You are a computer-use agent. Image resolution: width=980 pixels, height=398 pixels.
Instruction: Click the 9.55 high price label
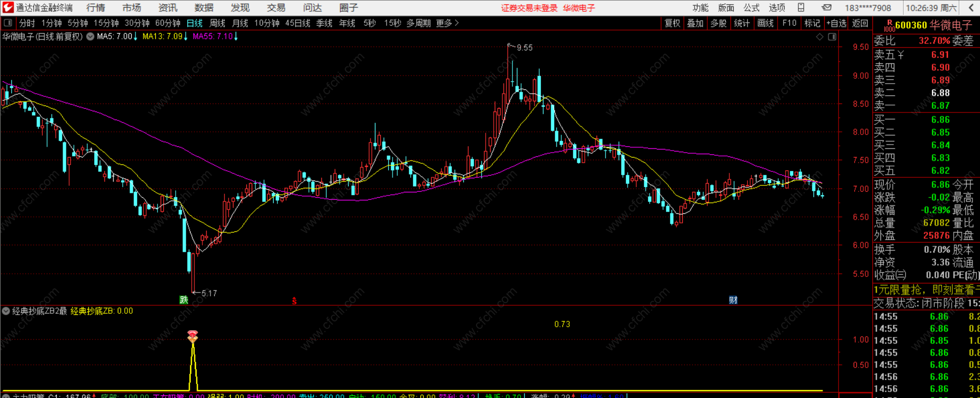[x=524, y=48]
